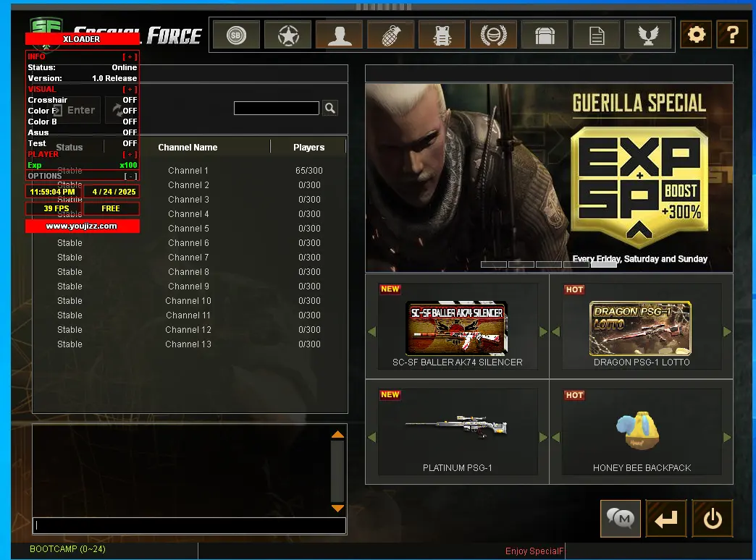Image resolution: width=756 pixels, height=560 pixels.
Task: Select Channel 2 row
Action: point(190,185)
